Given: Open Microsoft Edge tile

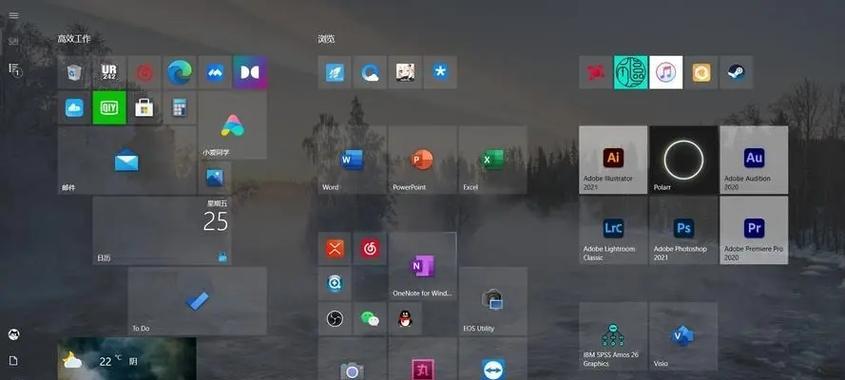Looking at the screenshot, I should click(179, 72).
